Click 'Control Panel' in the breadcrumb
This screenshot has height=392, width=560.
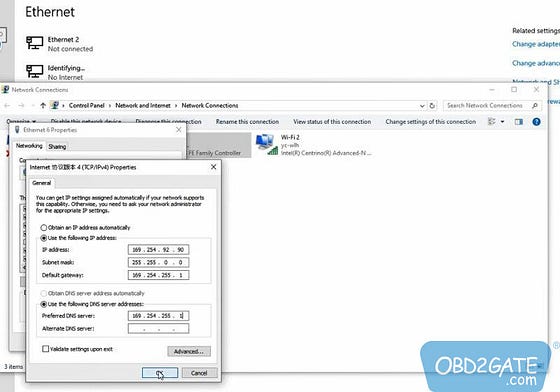coord(86,106)
